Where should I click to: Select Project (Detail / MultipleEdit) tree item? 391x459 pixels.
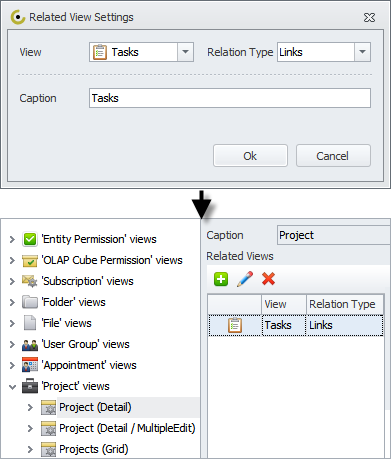pos(127,428)
